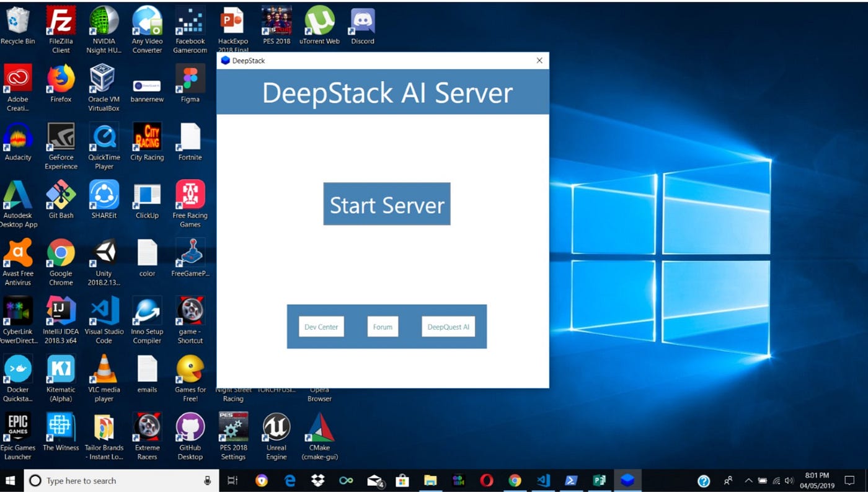Open Discord from the desktop
868x492 pixels.
pyautogui.click(x=362, y=22)
